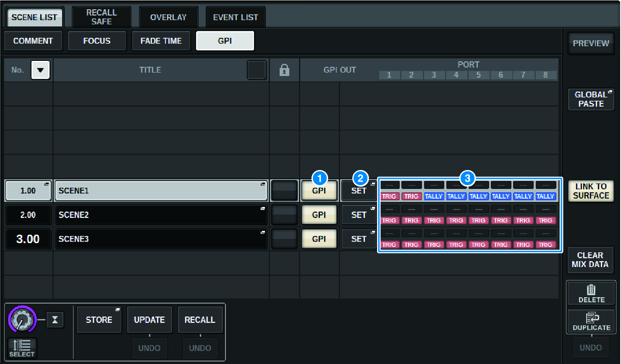Toggle the GPI button for SCENE1

pos(319,191)
